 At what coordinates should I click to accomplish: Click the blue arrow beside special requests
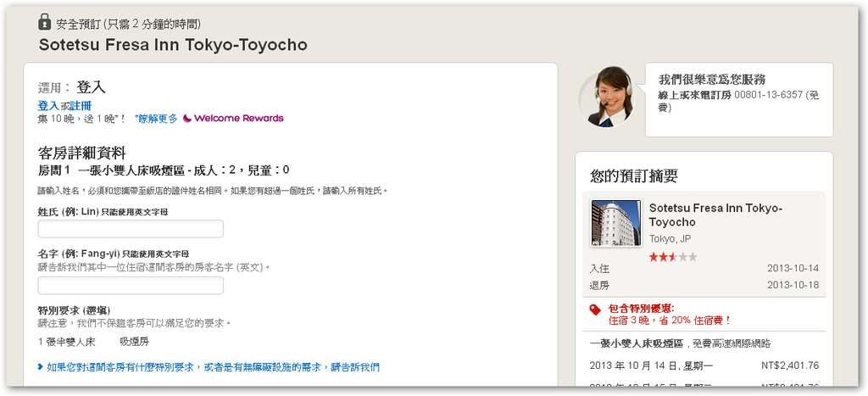click(41, 366)
